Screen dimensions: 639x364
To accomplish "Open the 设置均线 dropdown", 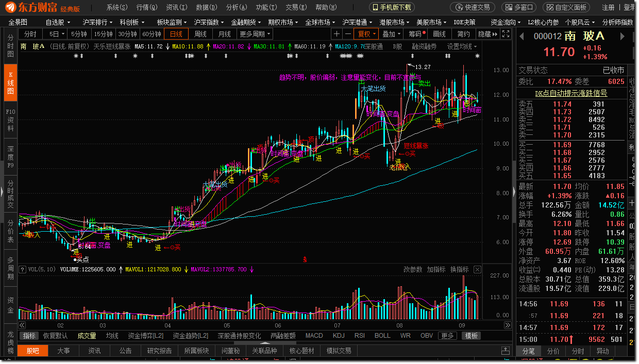I will (462, 46).
